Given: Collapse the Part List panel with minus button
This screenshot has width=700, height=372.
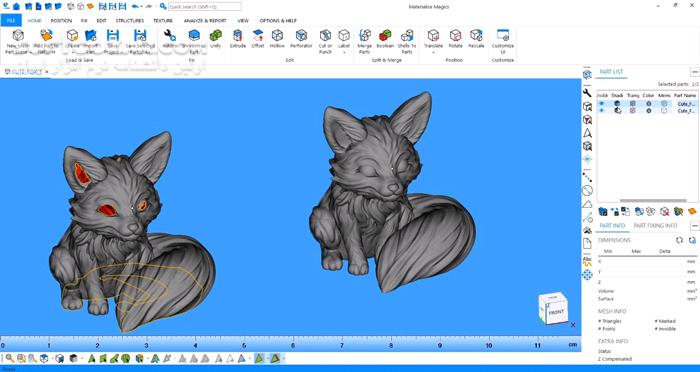Looking at the screenshot, I should click(694, 72).
